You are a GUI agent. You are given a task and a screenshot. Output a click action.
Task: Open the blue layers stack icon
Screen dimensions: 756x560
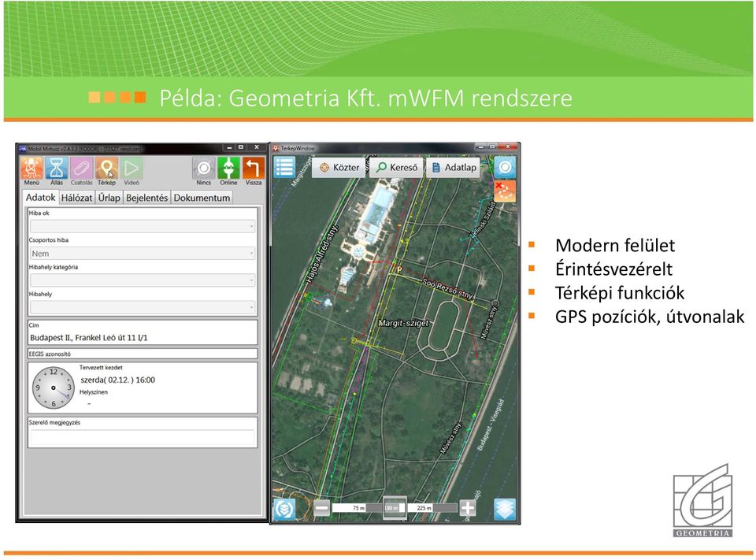505,510
